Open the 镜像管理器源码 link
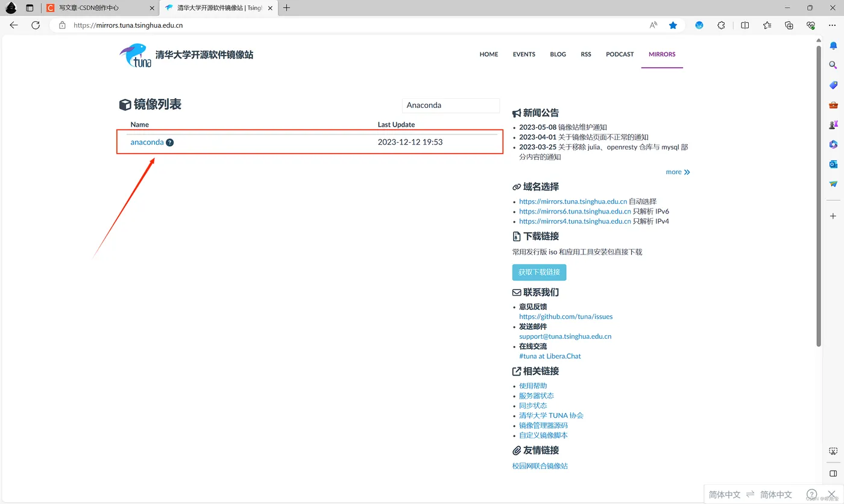Image resolution: width=844 pixels, height=504 pixels. pyautogui.click(x=543, y=426)
